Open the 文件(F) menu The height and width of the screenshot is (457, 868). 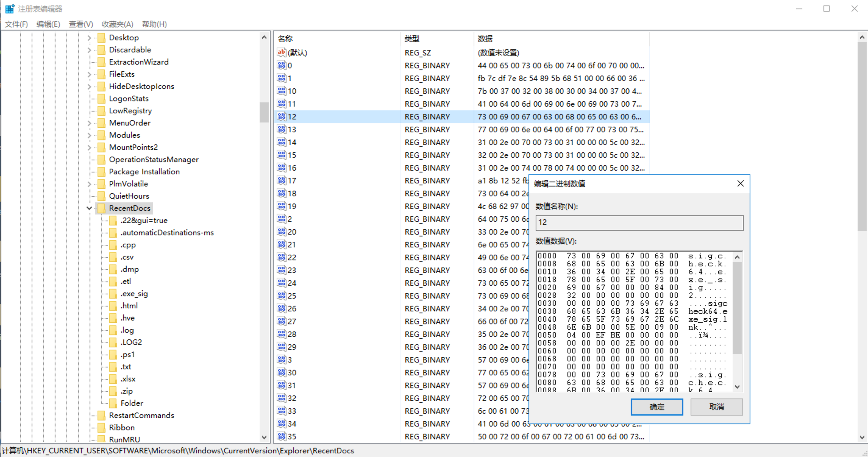16,24
